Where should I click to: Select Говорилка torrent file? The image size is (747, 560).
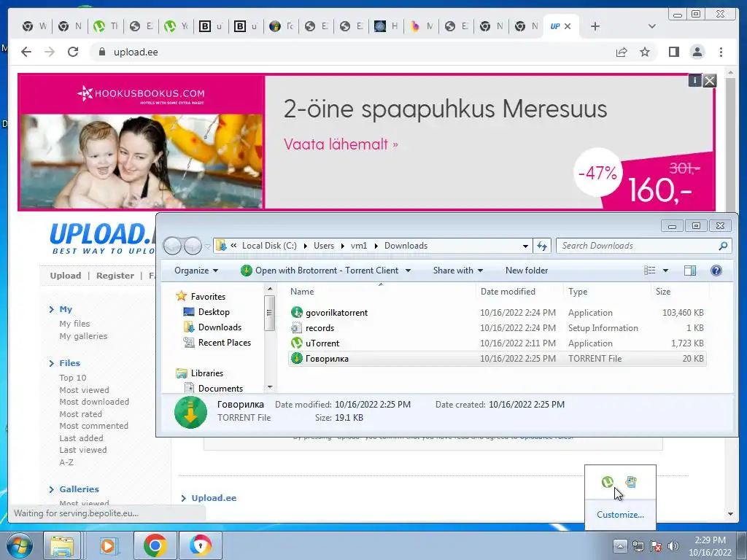[497, 359]
